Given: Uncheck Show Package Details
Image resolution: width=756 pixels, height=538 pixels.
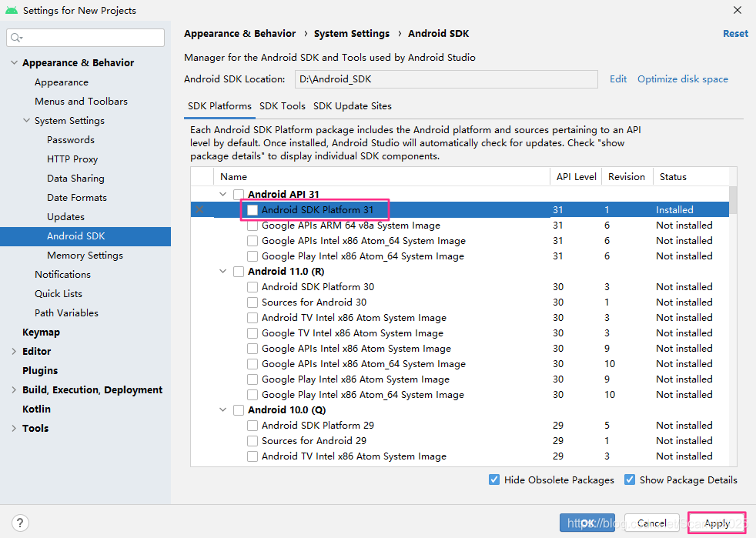Looking at the screenshot, I should 630,480.
